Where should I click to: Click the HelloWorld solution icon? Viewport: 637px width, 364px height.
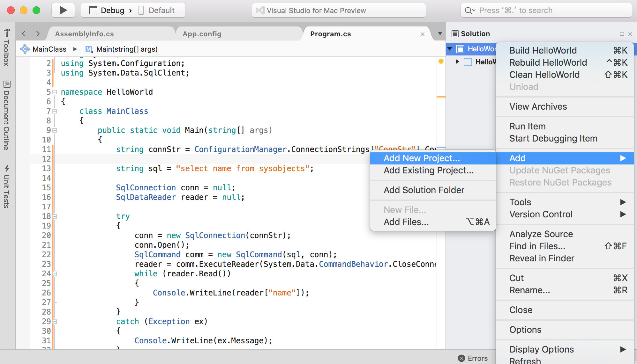coord(460,49)
